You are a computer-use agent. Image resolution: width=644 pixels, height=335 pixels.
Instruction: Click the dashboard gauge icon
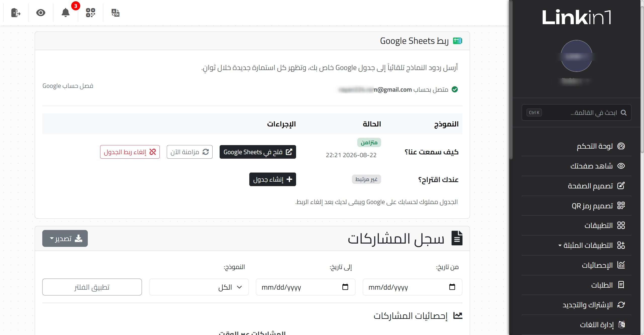click(x=621, y=146)
